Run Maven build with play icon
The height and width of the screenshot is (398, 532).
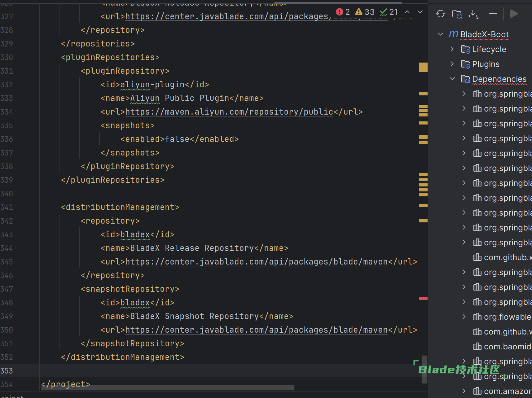514,14
